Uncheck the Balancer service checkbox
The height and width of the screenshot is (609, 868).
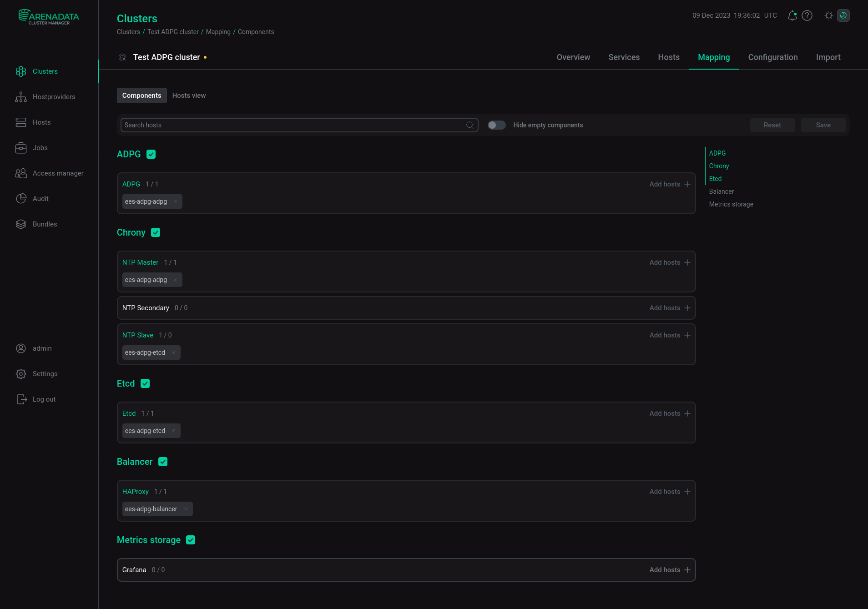[x=163, y=462]
